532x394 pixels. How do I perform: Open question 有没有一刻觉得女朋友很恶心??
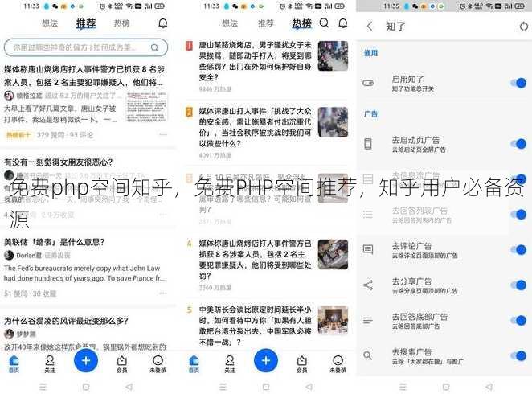point(58,162)
